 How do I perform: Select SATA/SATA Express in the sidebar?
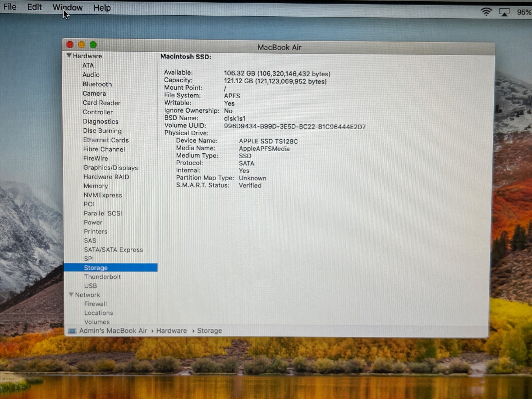pos(113,250)
